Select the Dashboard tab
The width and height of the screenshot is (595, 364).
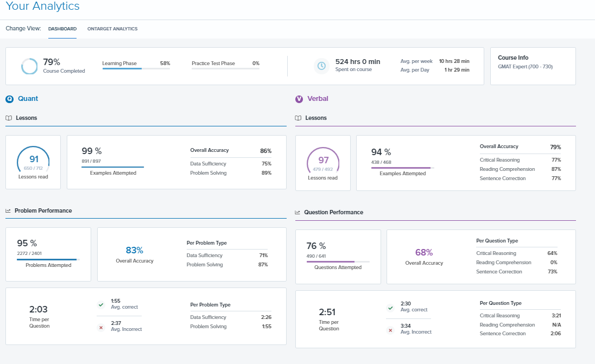[62, 29]
